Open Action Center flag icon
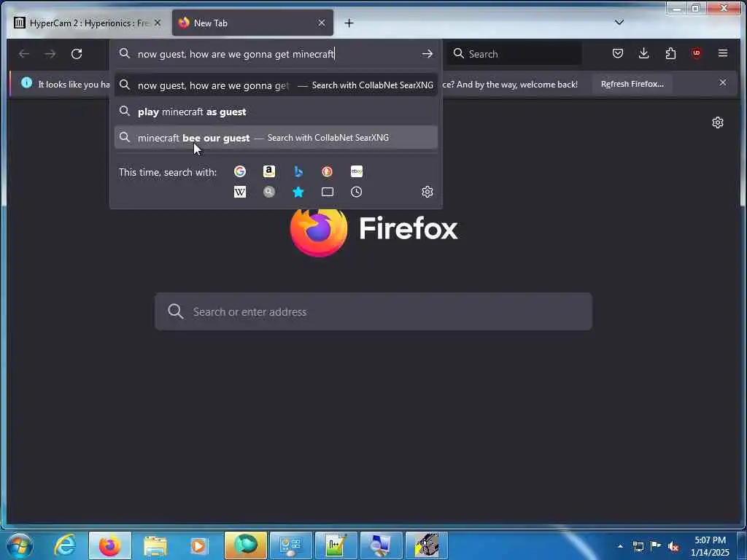The width and height of the screenshot is (747, 560). (656, 546)
